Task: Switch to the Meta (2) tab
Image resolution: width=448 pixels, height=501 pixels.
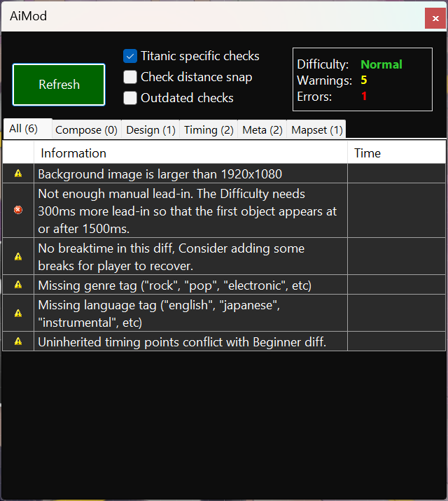Action: pyautogui.click(x=262, y=129)
